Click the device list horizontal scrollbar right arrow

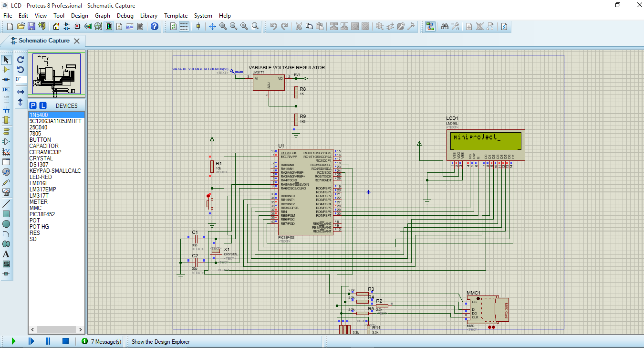pos(80,329)
